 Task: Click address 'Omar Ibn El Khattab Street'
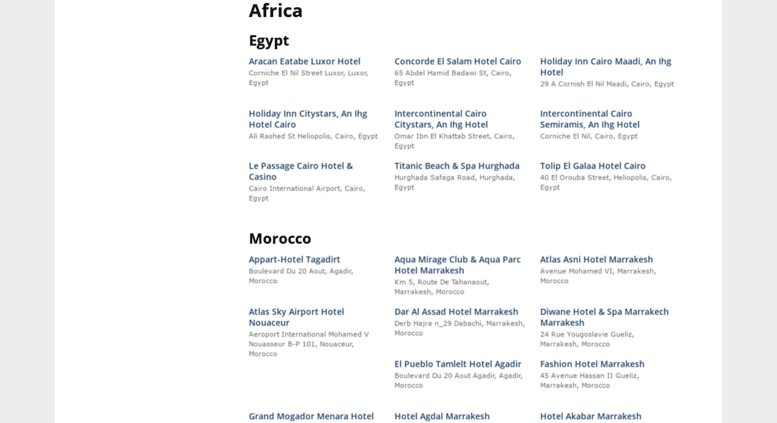(454, 141)
